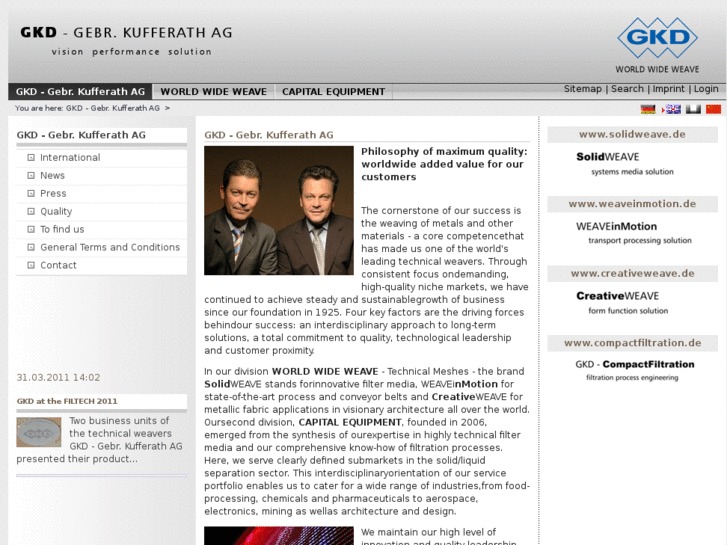Screen dimensions: 727x545
Task: Click expand icon beside Press
Action: [x=31, y=193]
